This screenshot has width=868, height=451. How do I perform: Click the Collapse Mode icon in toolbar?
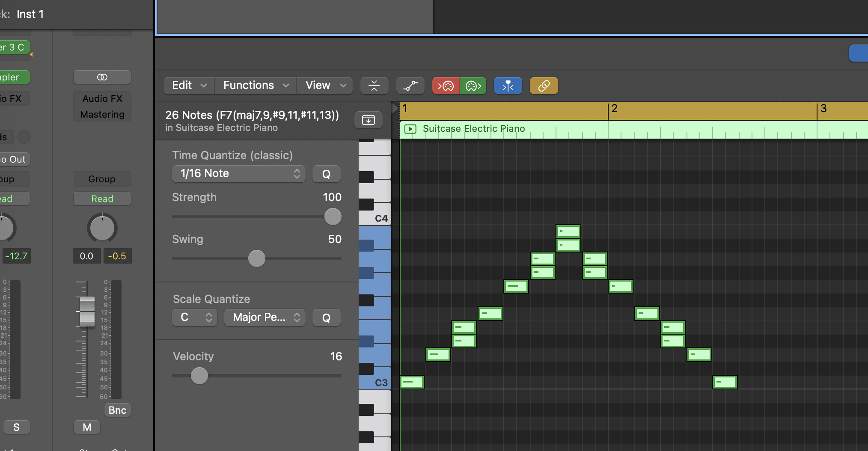pos(374,86)
